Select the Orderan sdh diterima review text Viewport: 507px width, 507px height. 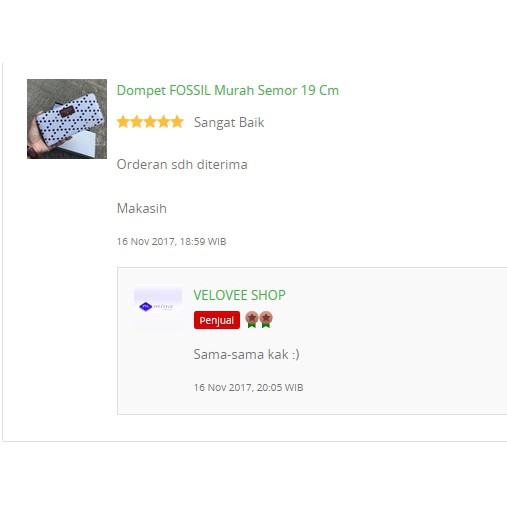pos(182,164)
